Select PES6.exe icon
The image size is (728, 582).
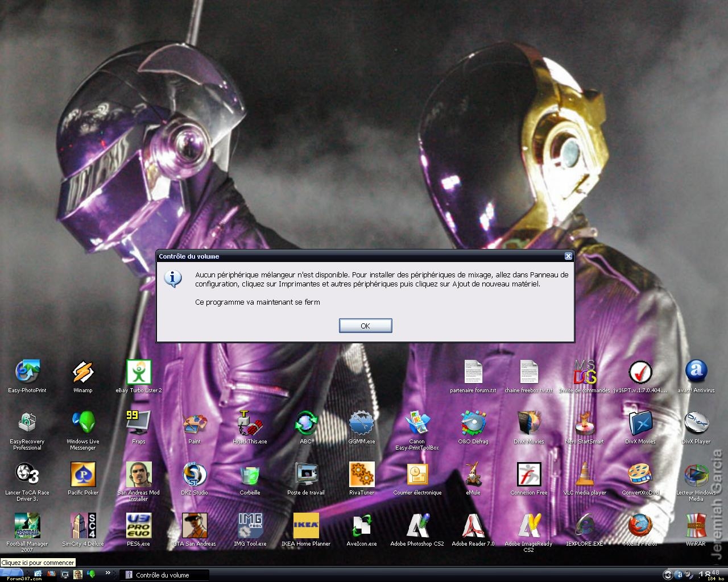point(139,530)
